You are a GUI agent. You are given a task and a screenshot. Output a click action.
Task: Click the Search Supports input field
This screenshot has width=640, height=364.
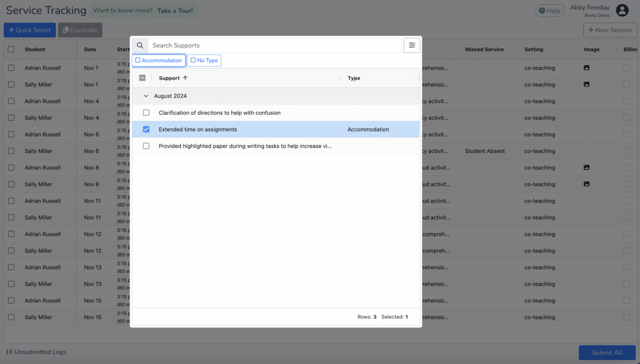[274, 45]
